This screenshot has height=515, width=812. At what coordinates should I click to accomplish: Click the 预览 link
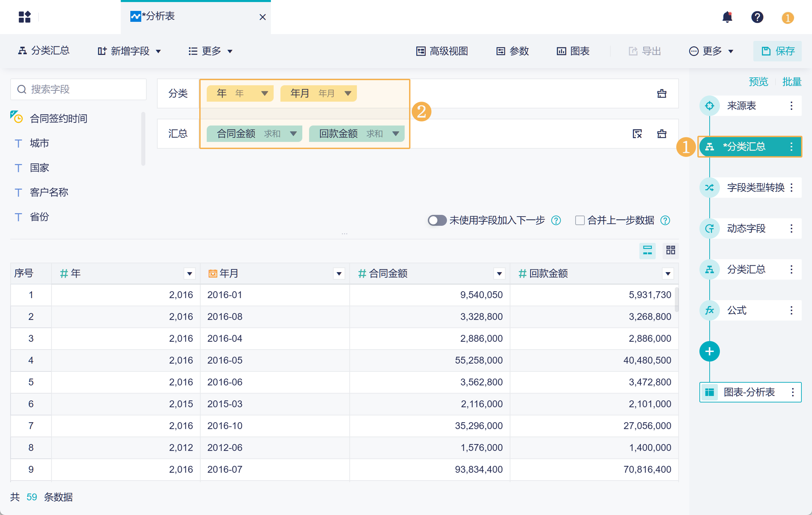[x=758, y=82]
